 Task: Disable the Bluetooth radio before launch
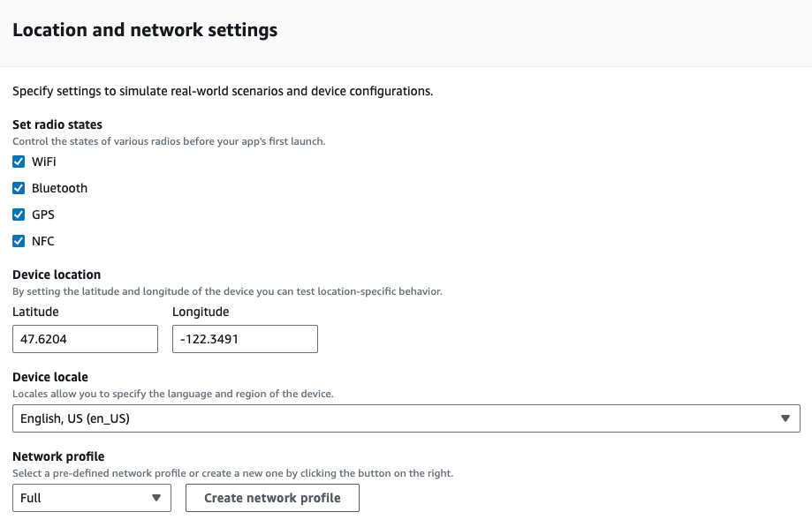tap(19, 188)
